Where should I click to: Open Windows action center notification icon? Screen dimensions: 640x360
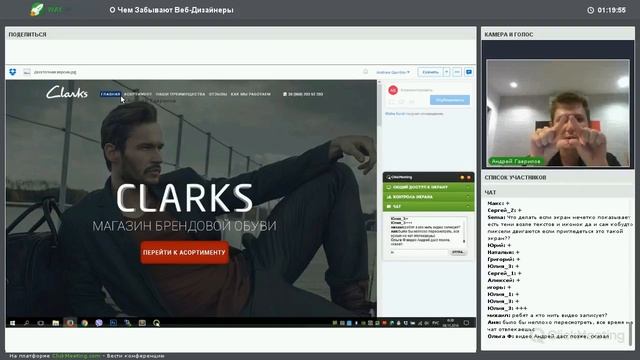point(466,323)
